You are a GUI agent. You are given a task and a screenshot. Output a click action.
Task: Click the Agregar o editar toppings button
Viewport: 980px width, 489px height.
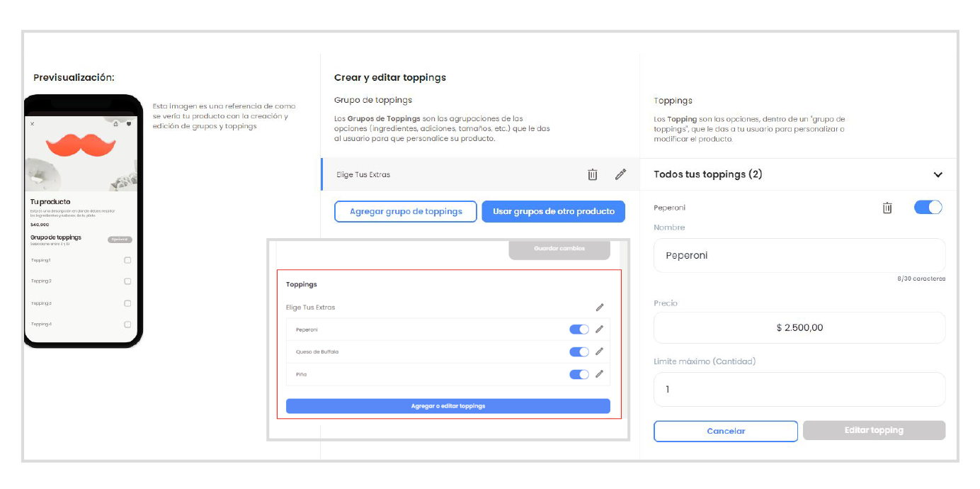[x=448, y=406]
